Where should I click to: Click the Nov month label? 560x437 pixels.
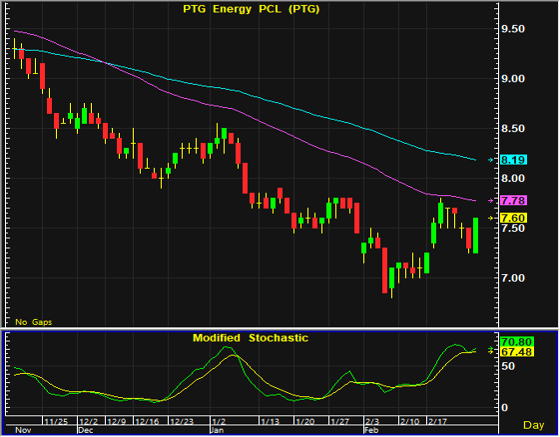[23, 430]
